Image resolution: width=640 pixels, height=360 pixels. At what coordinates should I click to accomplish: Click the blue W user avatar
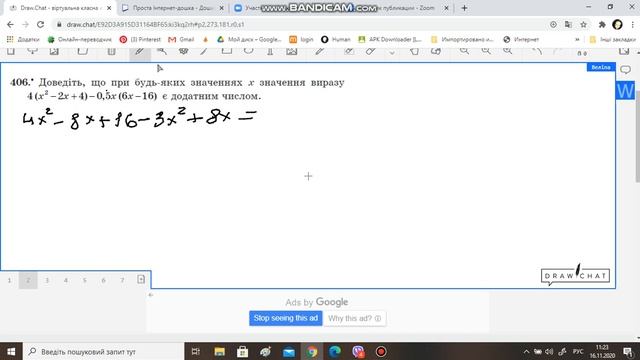625,90
